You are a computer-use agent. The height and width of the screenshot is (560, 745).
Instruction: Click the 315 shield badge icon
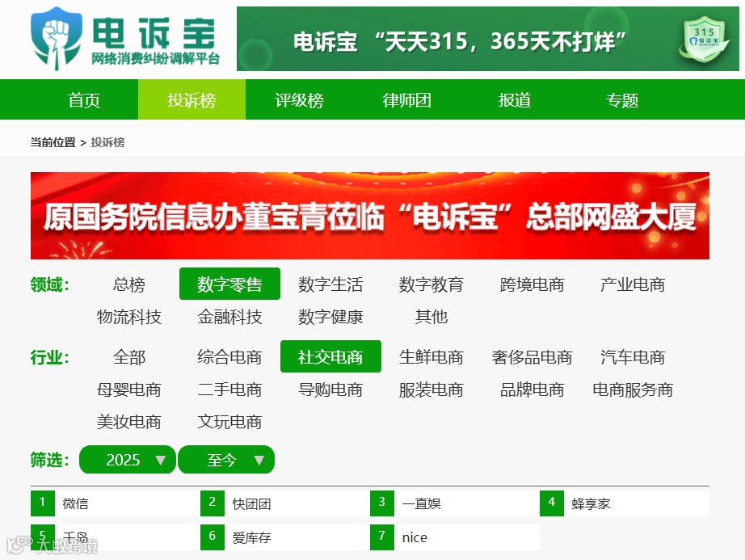(x=704, y=40)
